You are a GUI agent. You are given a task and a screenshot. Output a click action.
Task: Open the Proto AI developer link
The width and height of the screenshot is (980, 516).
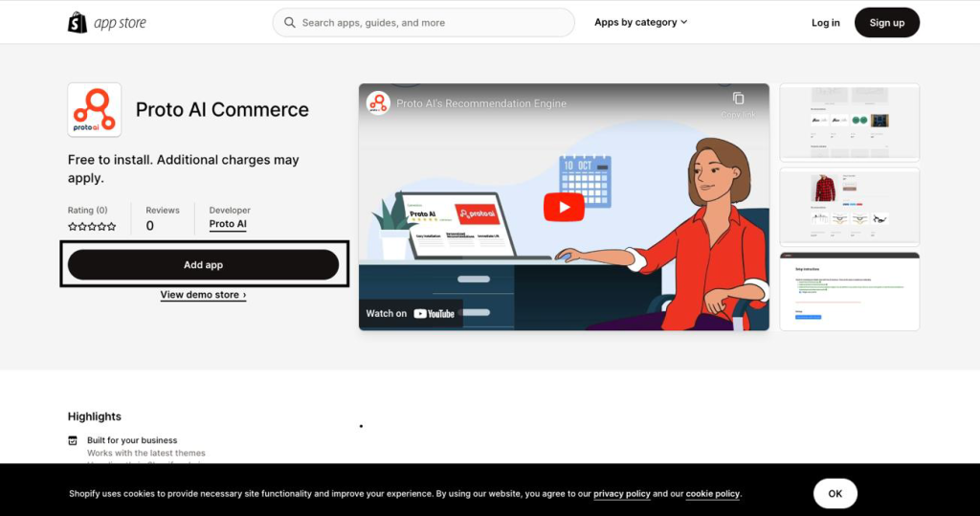click(228, 224)
